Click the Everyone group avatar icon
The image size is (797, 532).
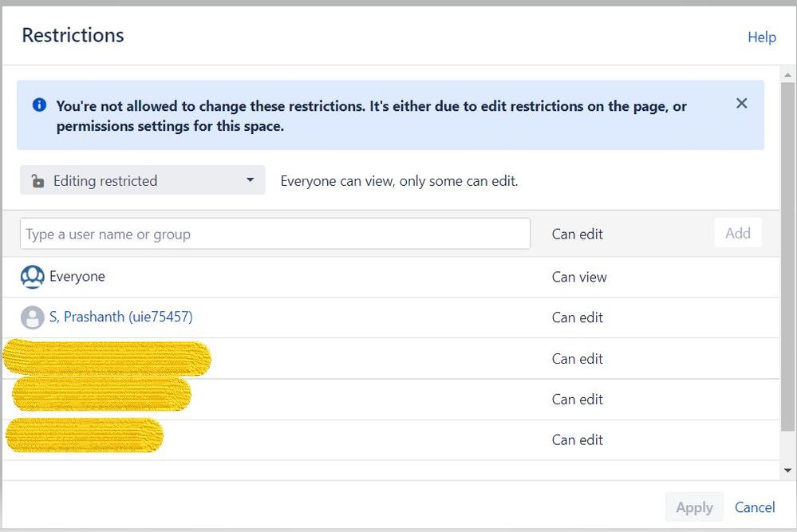[33, 277]
